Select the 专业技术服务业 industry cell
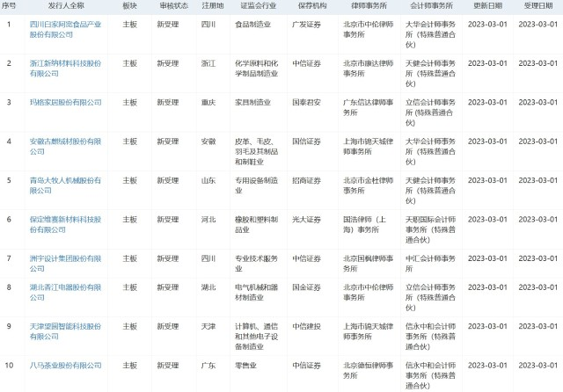563x392 pixels. tap(256, 264)
